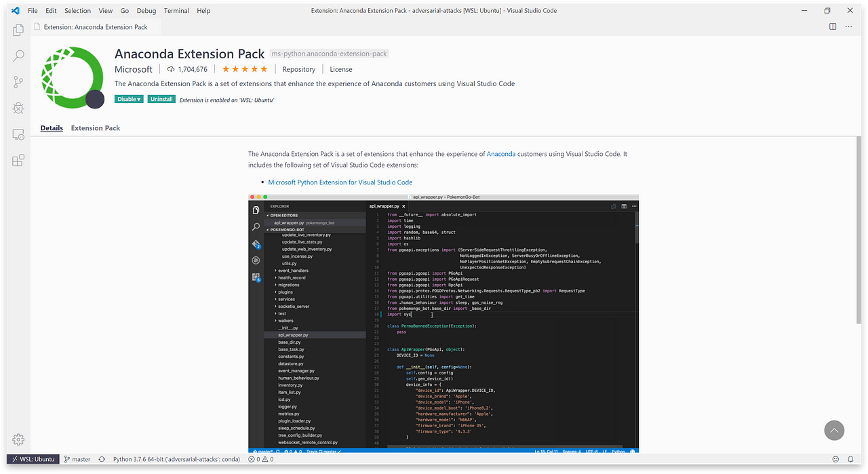Open the Manage gear in activity bar
The width and height of the screenshot is (868, 474).
point(18,439)
